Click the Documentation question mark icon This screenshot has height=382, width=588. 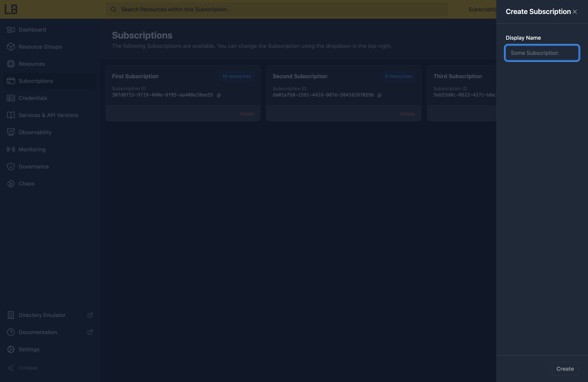(11, 332)
